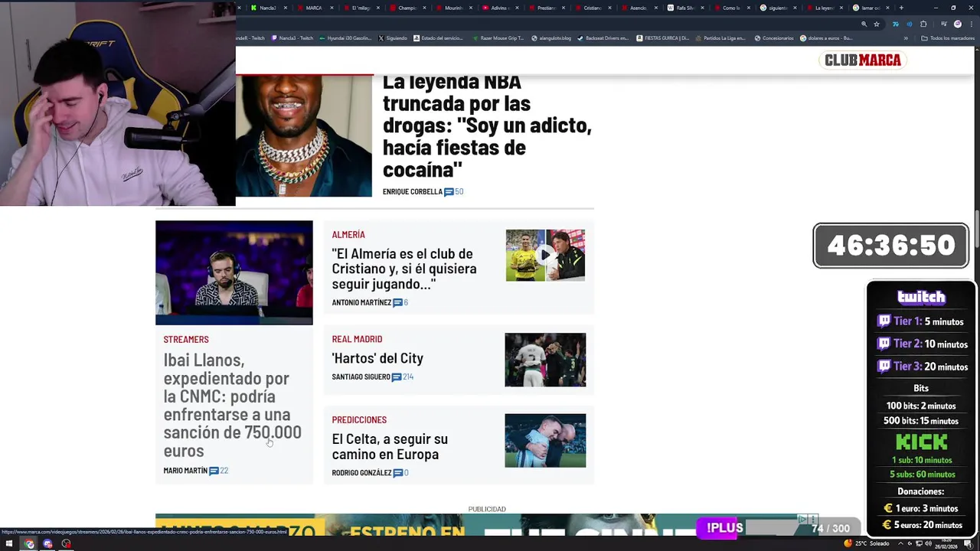Open the media controls playlist icon

(x=944, y=24)
